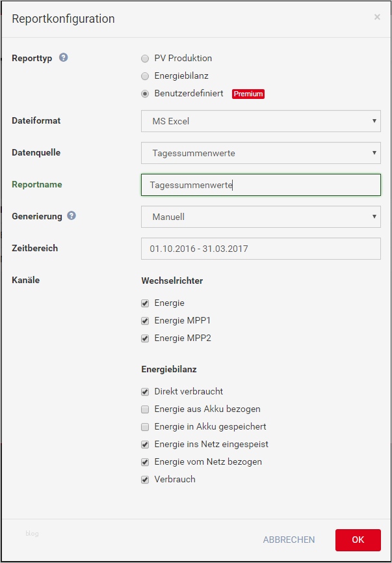Disable the Energie MPP2 channel
This screenshot has width=392, height=563.
pos(145,338)
